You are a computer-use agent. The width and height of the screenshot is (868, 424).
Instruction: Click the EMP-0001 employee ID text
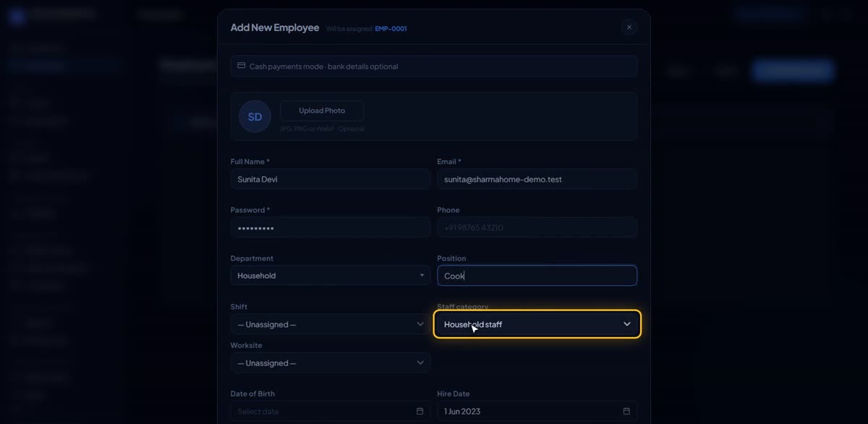click(x=391, y=29)
